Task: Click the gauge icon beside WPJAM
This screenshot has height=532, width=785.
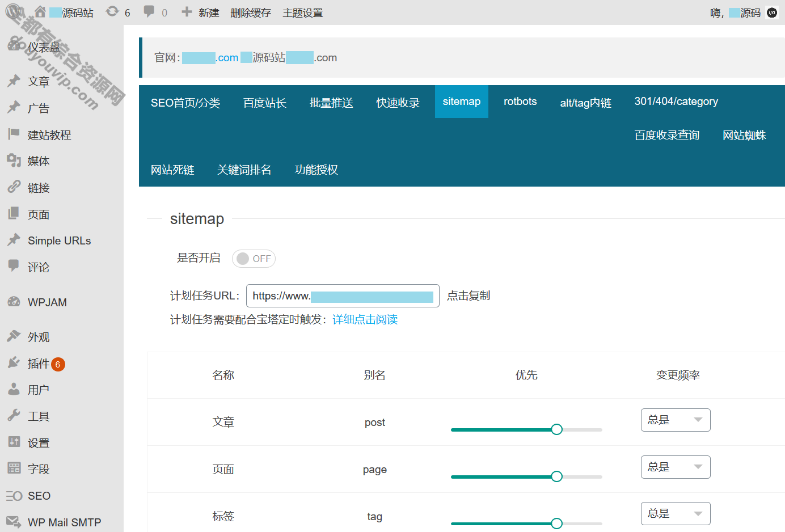Action: click(x=14, y=302)
